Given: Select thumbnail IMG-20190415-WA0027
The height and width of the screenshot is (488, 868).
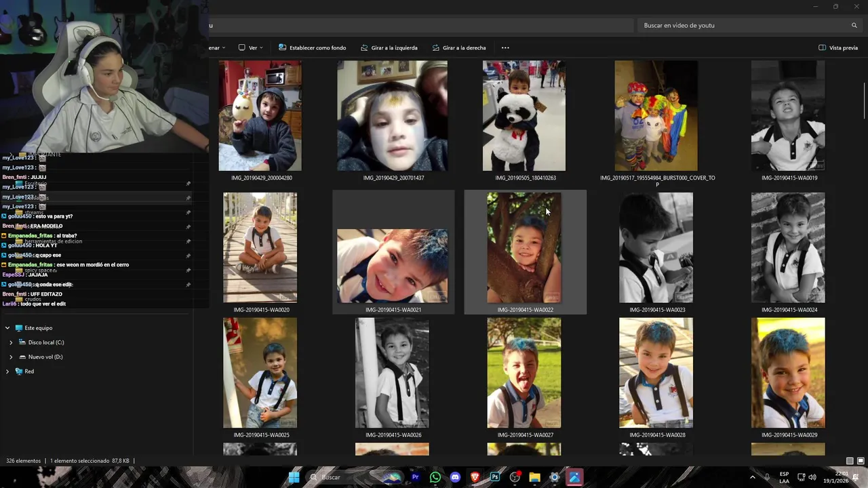Looking at the screenshot, I should click(x=524, y=373).
